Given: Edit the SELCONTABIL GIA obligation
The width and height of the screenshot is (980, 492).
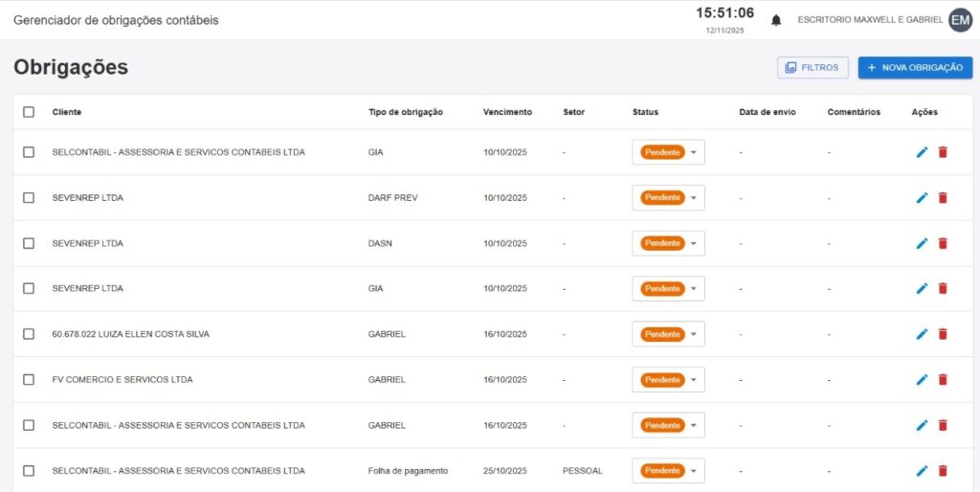Looking at the screenshot, I should (x=922, y=152).
